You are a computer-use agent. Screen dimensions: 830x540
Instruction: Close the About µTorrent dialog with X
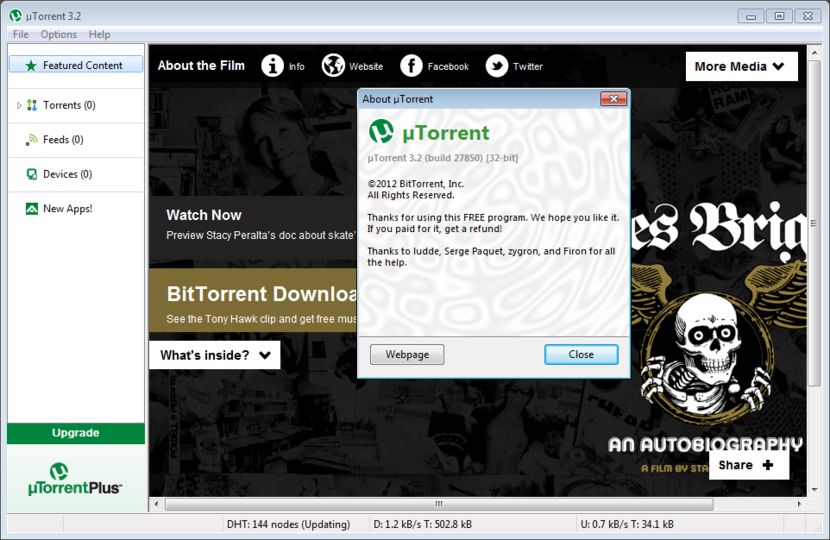coord(614,98)
